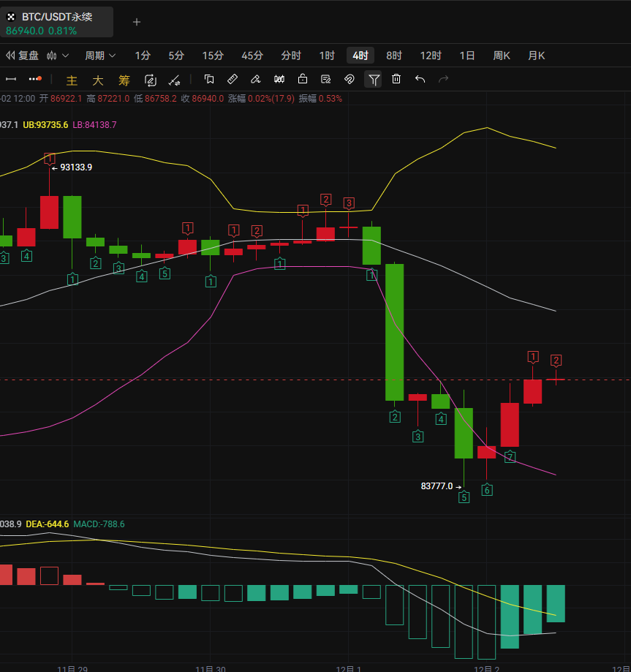Expand the candlestick chart type dropdown
Screen dimensions: 631x672
coord(58,56)
